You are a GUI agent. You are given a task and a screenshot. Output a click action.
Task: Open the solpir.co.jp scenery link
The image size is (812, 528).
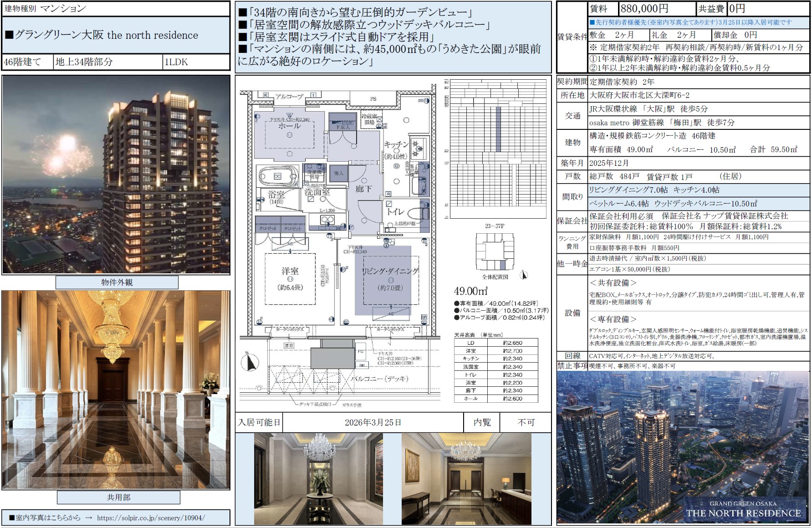151,518
